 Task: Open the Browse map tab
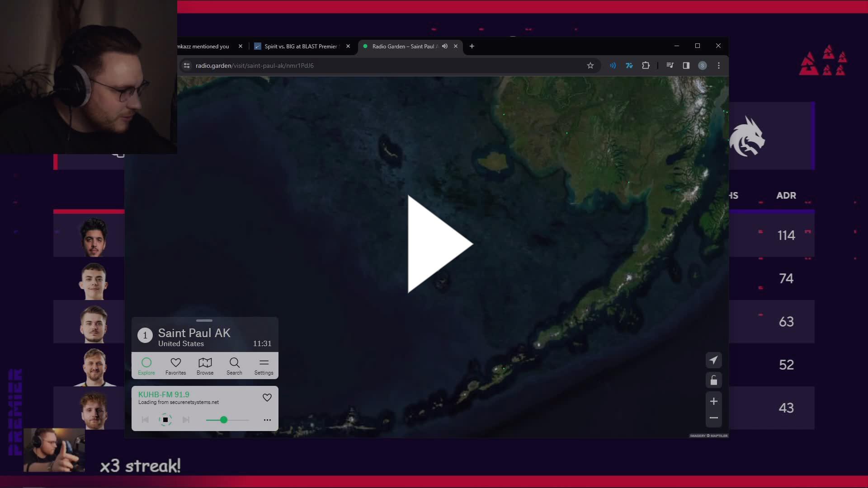(205, 366)
